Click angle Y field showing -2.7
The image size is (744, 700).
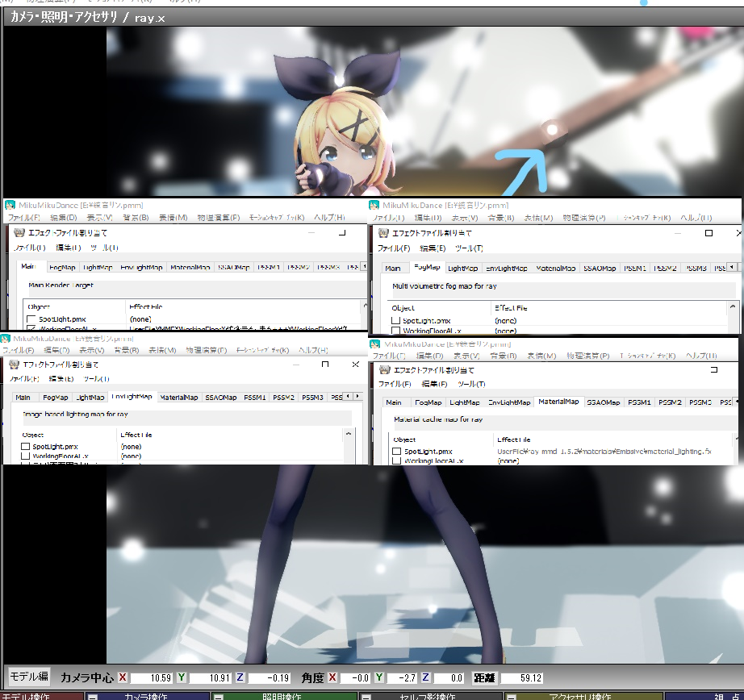[x=403, y=678]
